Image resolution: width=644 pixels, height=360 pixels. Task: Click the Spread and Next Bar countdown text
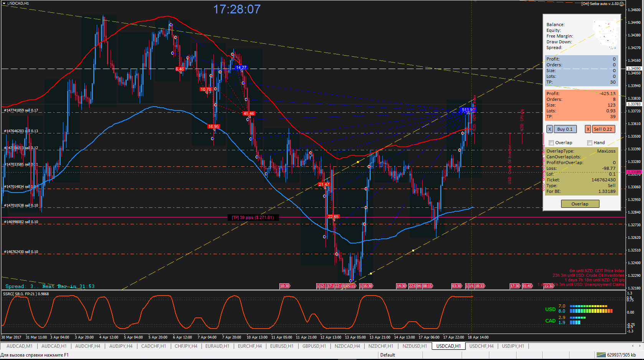[x=50, y=286]
